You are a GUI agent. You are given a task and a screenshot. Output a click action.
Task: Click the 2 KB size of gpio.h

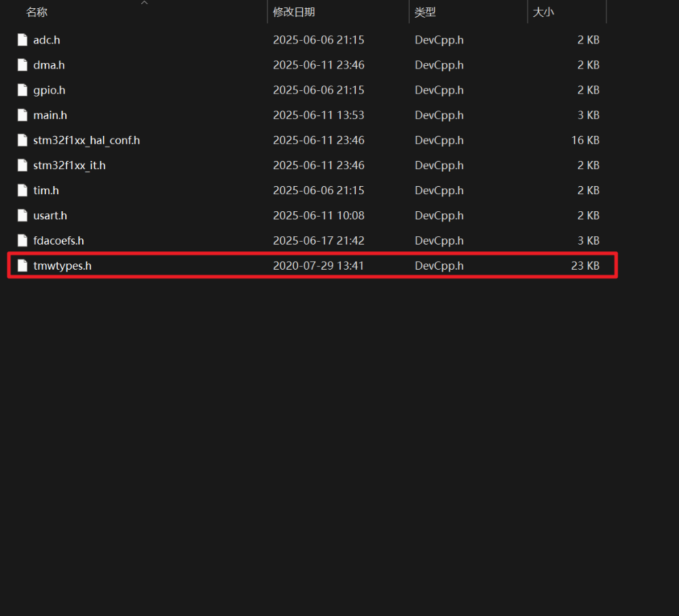pyautogui.click(x=589, y=90)
